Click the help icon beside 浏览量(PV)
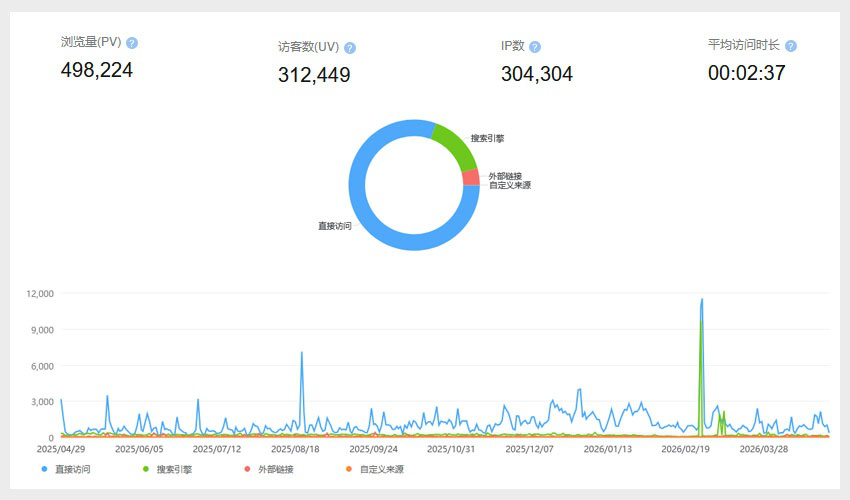The height and width of the screenshot is (500, 850). click(x=132, y=43)
